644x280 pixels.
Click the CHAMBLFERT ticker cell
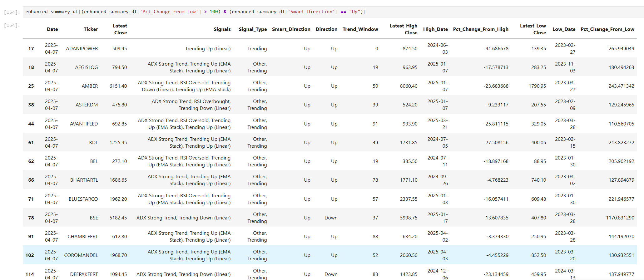[83, 237]
